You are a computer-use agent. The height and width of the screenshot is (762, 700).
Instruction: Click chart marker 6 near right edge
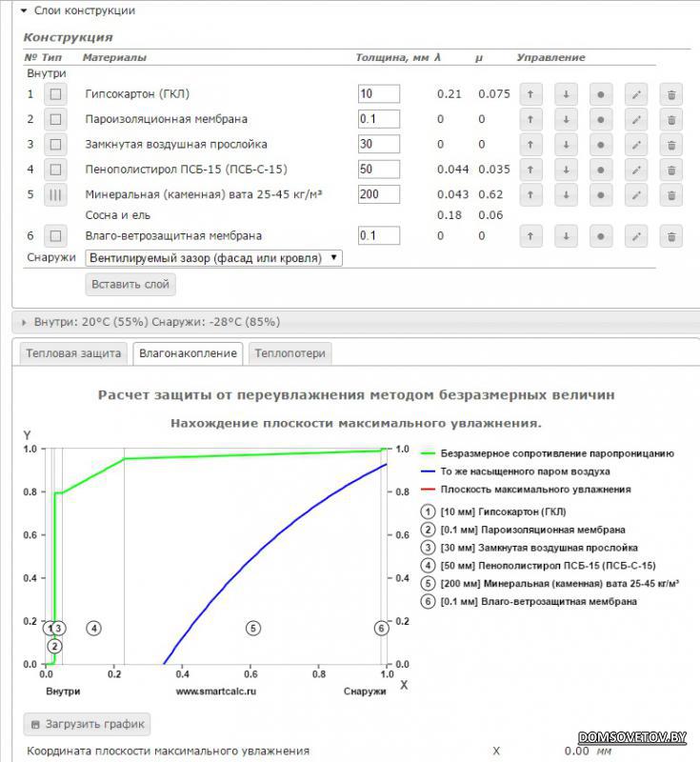(381, 629)
